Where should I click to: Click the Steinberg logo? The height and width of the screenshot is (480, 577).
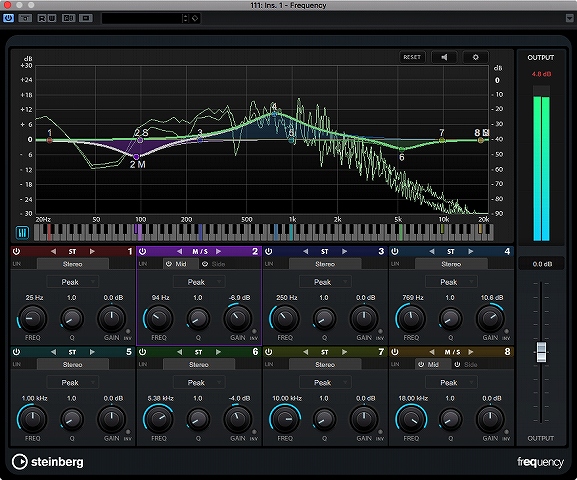[48, 462]
